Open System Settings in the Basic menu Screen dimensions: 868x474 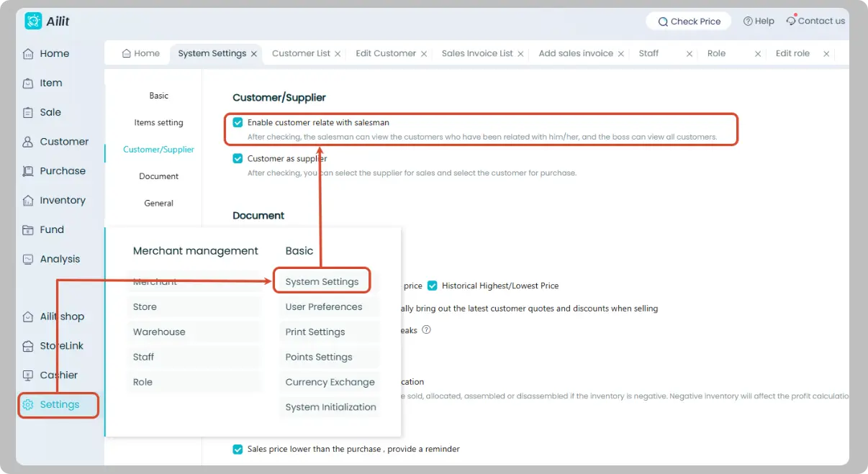322,282
